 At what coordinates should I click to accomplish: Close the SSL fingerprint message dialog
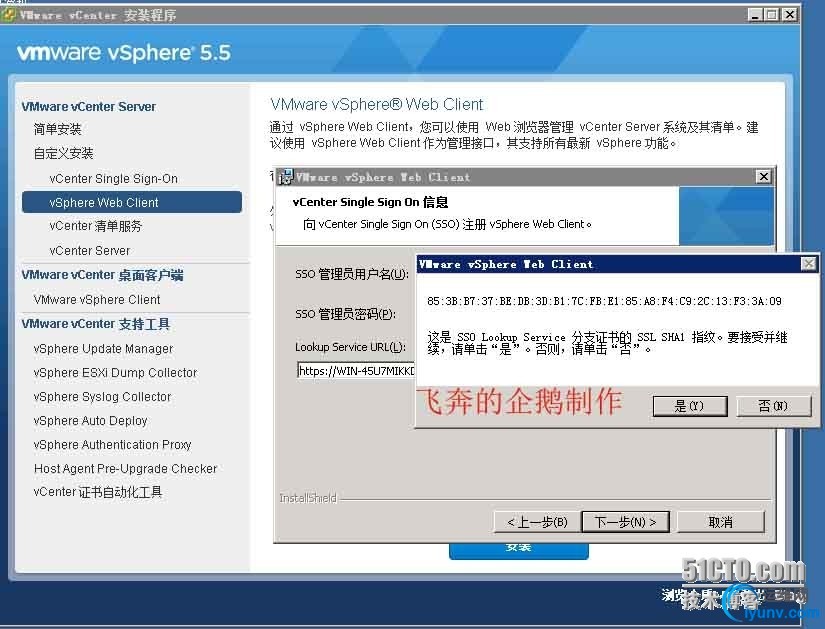coord(808,264)
